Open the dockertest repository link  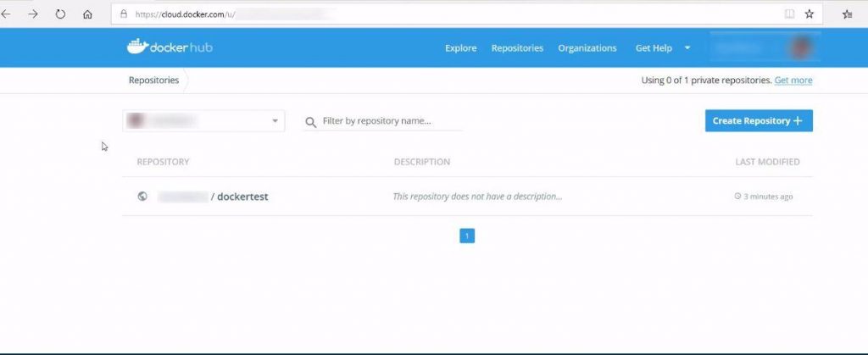click(x=242, y=197)
